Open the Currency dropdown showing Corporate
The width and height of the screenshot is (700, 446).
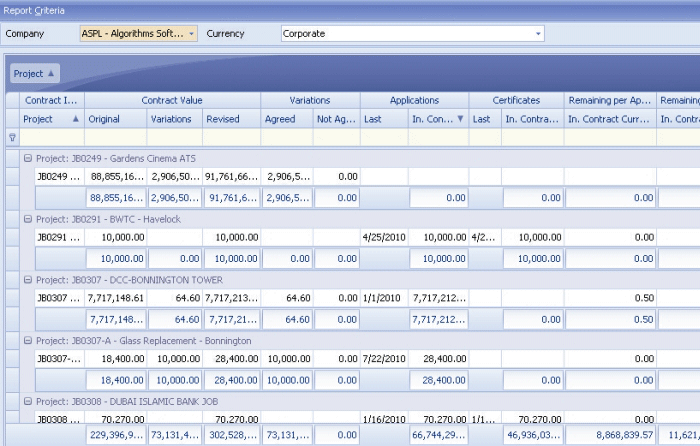point(538,33)
